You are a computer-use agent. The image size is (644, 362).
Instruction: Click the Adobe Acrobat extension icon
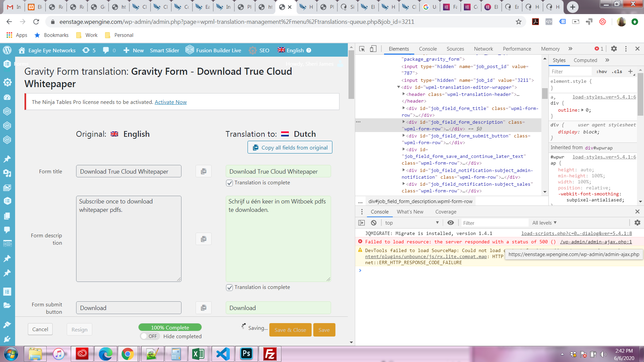coord(535,22)
